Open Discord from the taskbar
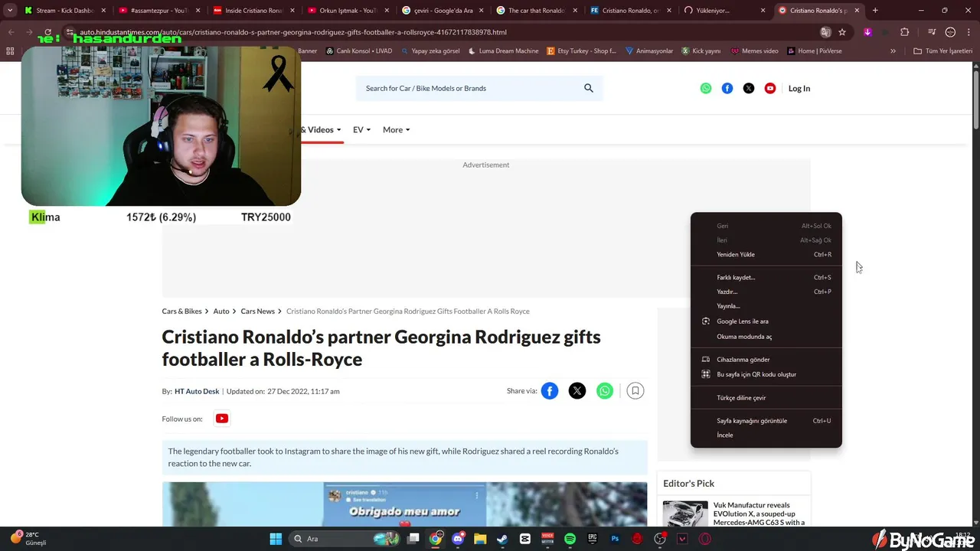 [458, 539]
